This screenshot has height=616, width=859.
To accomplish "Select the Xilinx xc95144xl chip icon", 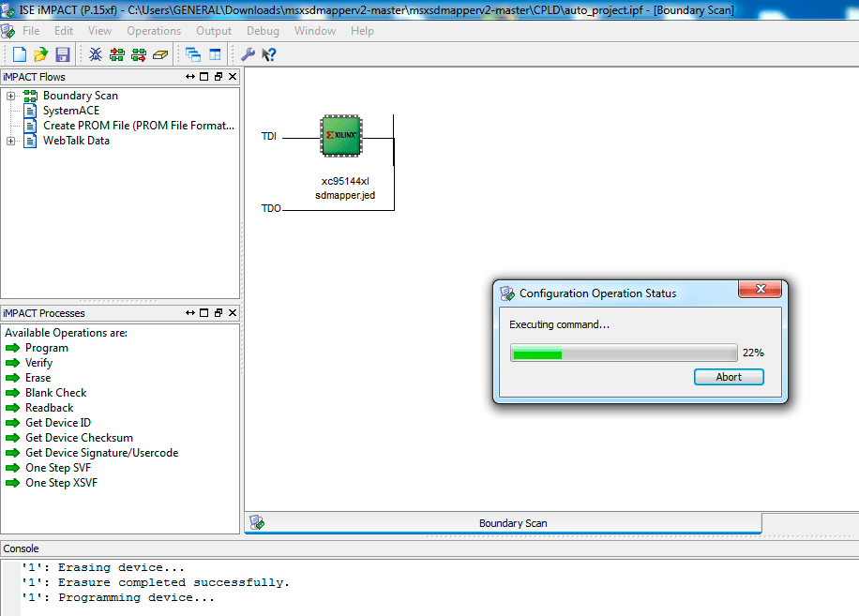I will click(341, 136).
